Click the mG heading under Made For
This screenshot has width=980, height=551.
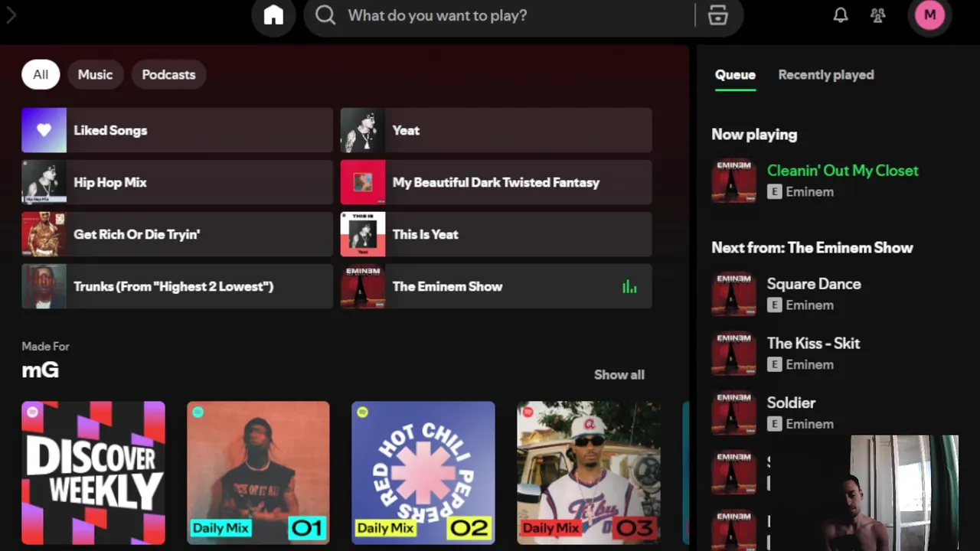click(40, 370)
